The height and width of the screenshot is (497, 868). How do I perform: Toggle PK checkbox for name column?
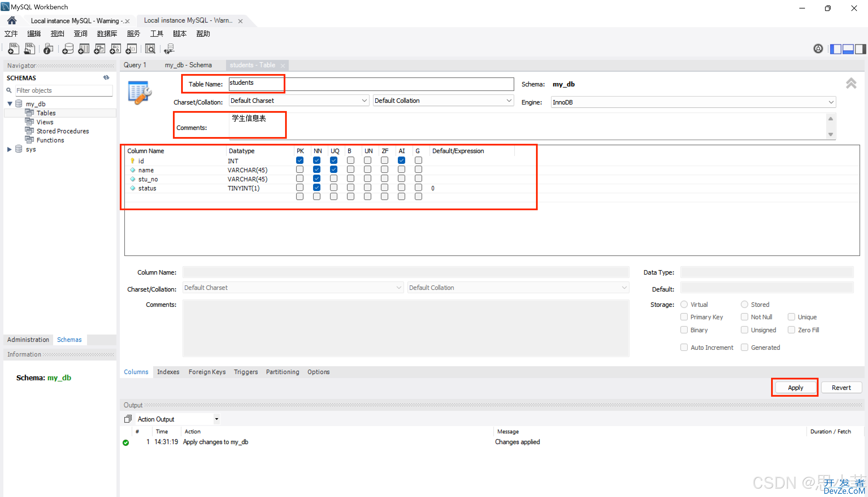click(300, 170)
